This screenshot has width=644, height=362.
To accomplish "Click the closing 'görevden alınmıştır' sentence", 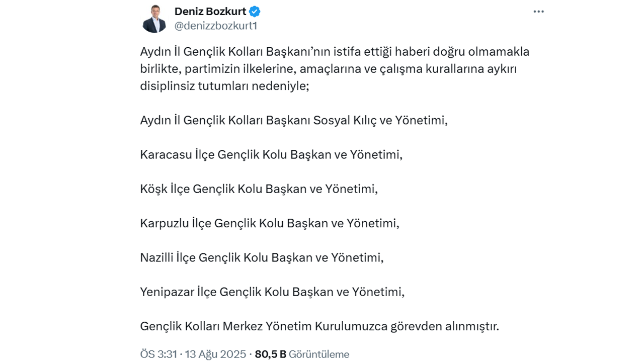I will click(x=319, y=326).
